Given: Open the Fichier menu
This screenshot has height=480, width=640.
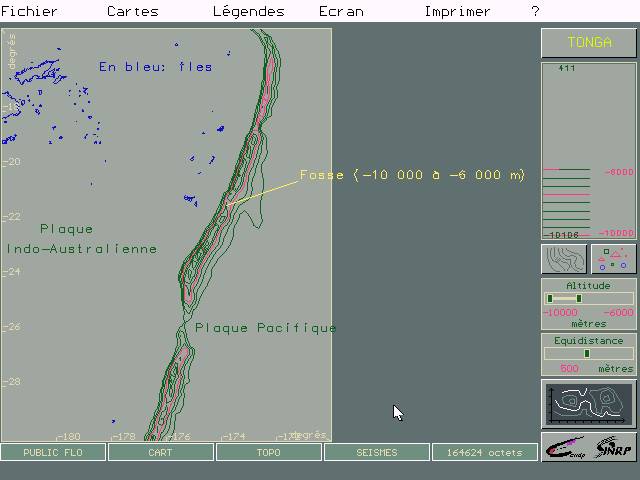Looking at the screenshot, I should 29,12.
